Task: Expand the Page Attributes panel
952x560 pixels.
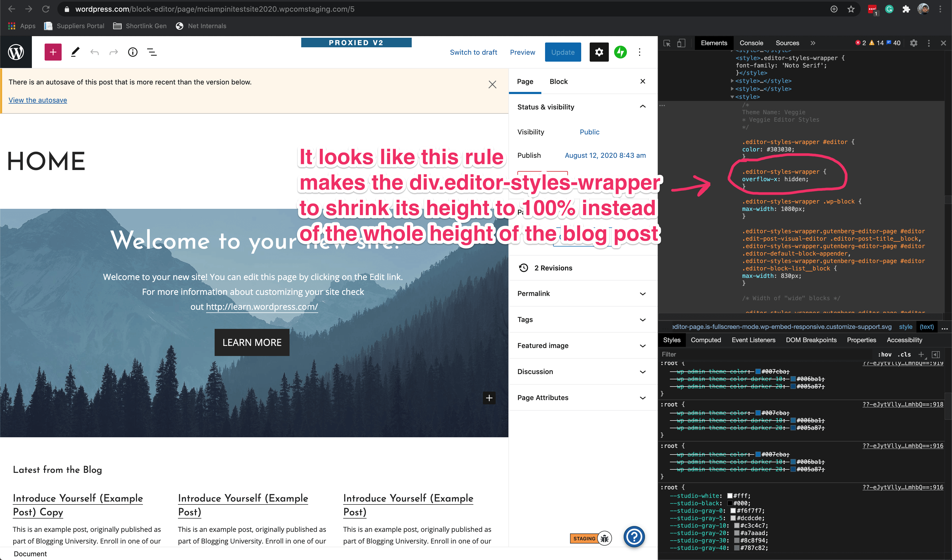Action: point(643,398)
